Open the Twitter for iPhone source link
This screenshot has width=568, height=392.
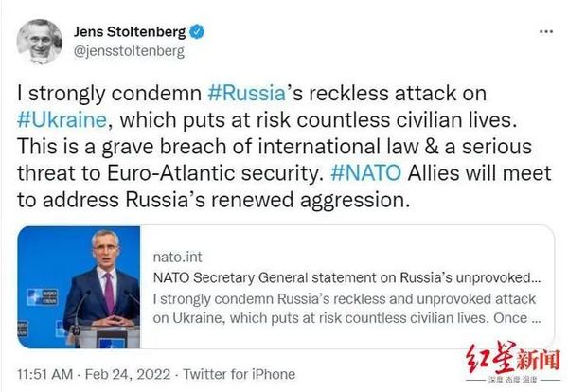click(x=239, y=374)
